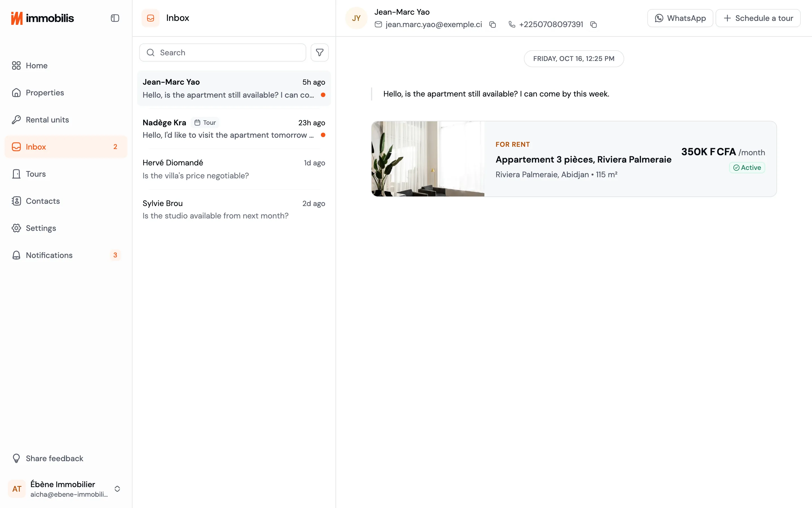The width and height of the screenshot is (812, 508).
Task: Click the envelope icon beside email
Action: 378,25
